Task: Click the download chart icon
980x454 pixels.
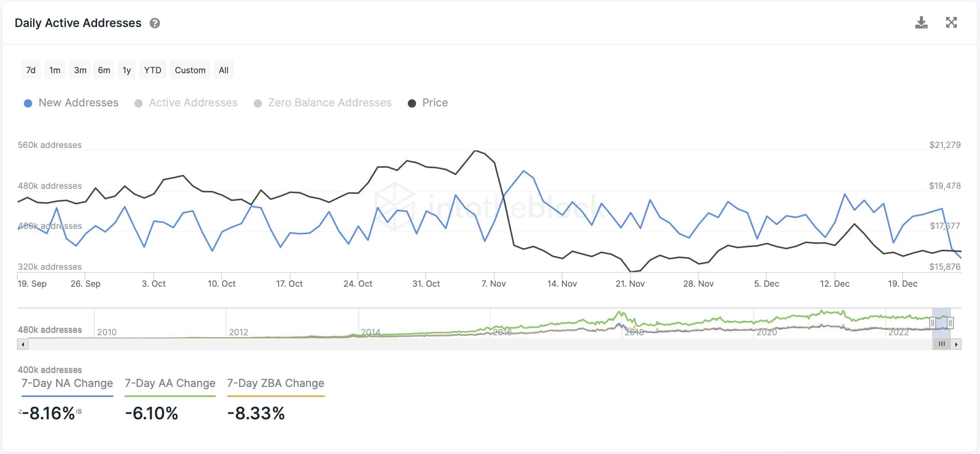Action: click(921, 23)
